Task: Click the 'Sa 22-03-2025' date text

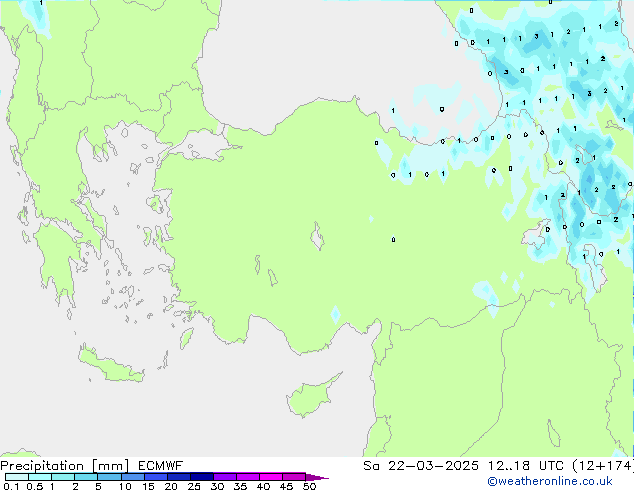Action: point(421,466)
